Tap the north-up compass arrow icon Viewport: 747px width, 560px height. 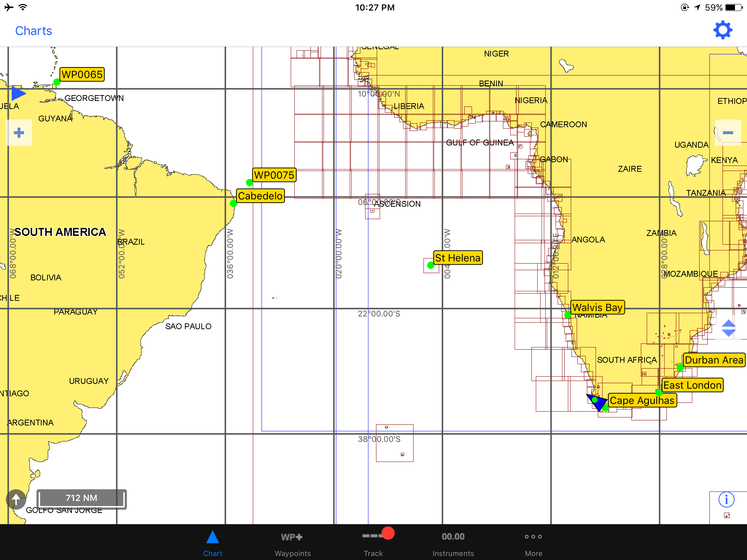(16, 499)
